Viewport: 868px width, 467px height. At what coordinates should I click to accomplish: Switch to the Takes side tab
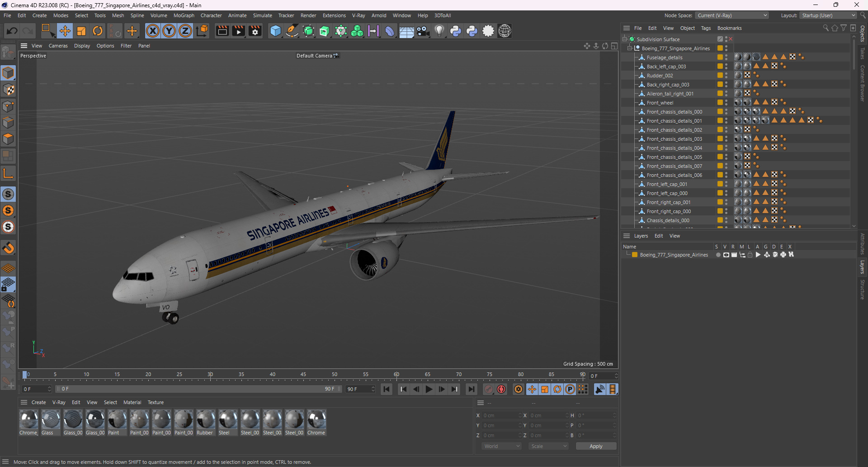click(863, 53)
